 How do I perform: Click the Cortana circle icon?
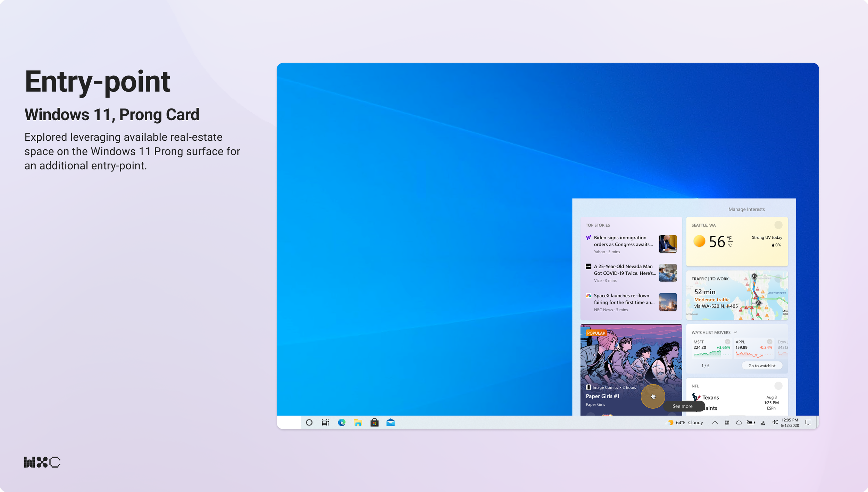(309, 423)
